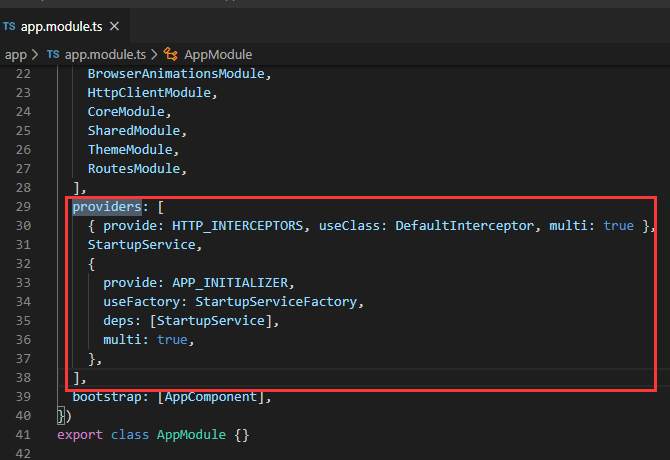
Task: Click on CoreModule text
Action: [126, 111]
